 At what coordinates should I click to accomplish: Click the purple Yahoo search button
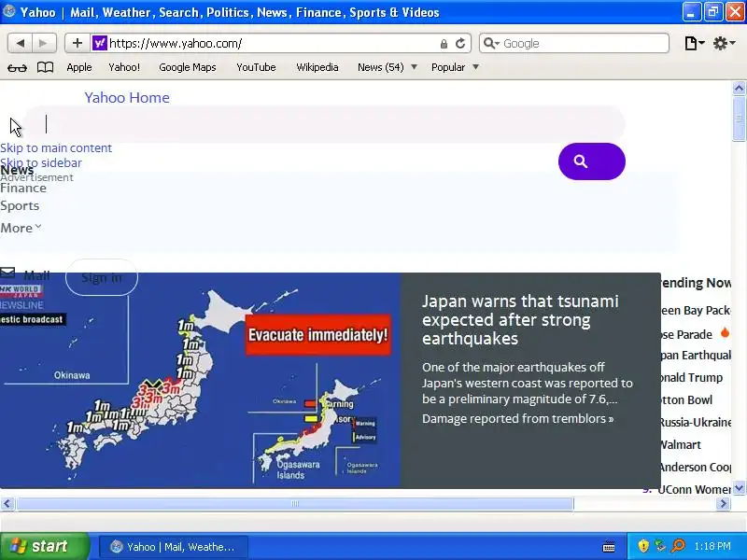(592, 161)
